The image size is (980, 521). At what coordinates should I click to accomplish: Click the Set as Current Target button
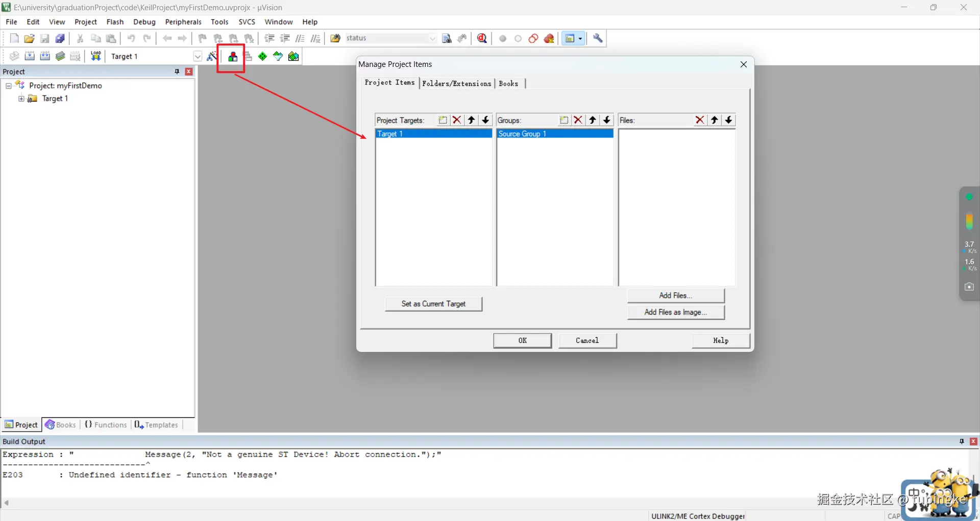click(434, 304)
